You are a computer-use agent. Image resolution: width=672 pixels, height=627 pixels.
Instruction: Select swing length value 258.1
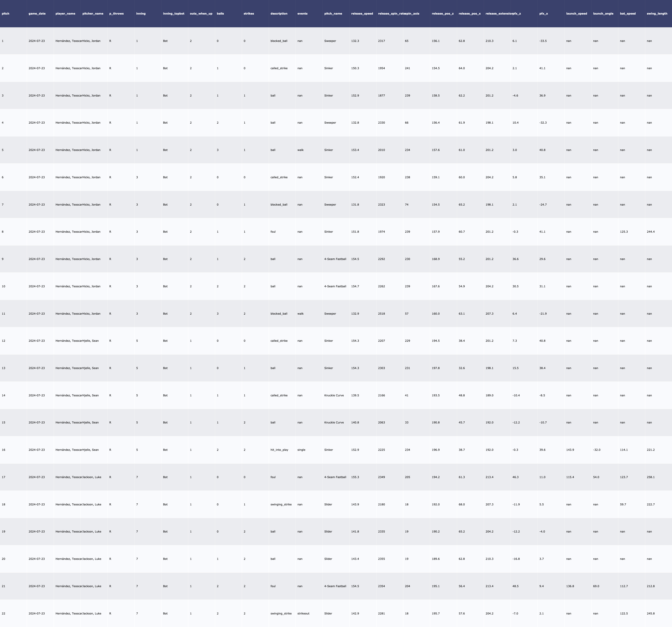[650, 477]
